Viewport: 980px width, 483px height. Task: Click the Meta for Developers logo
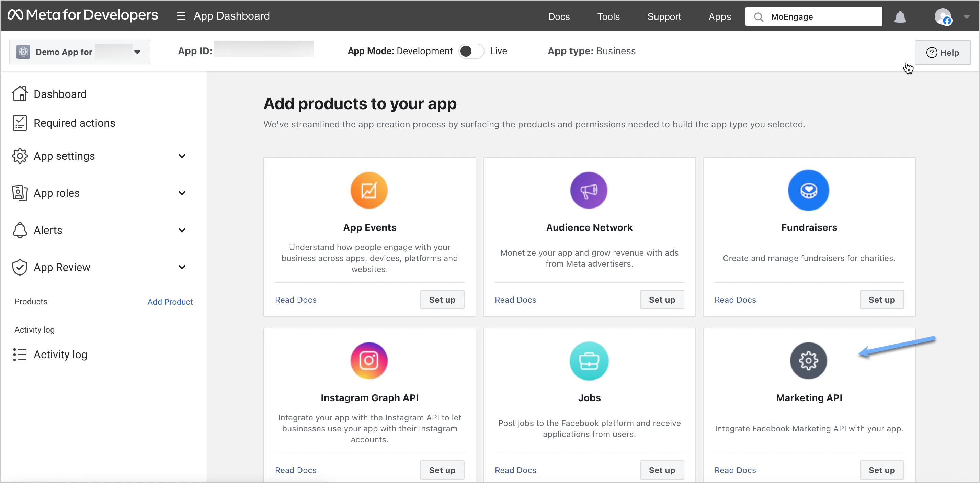click(x=83, y=15)
